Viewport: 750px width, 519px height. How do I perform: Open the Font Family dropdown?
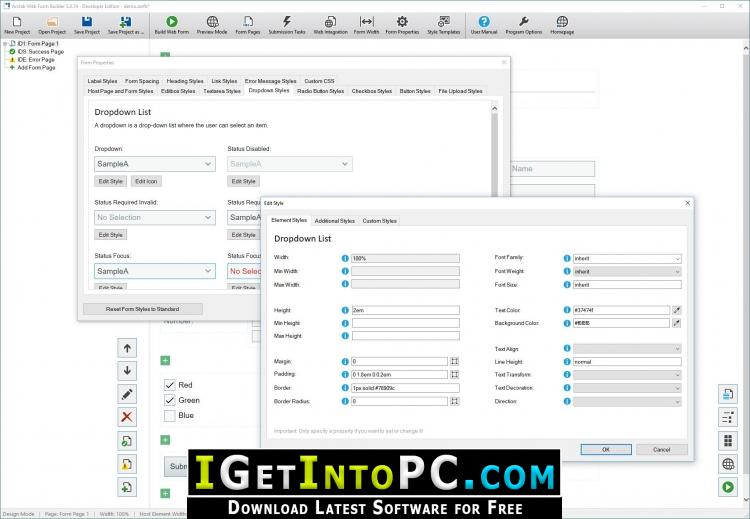click(627, 258)
